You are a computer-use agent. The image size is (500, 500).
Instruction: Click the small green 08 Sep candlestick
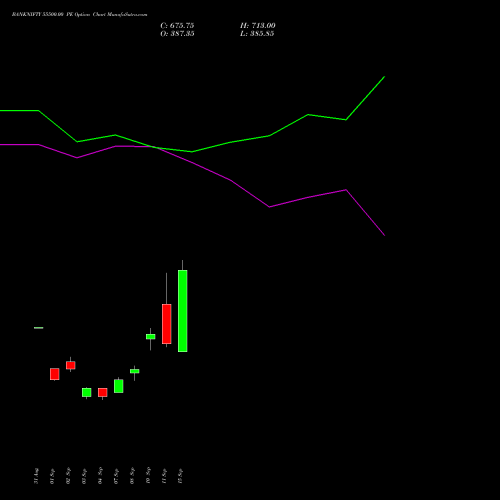tap(135, 371)
